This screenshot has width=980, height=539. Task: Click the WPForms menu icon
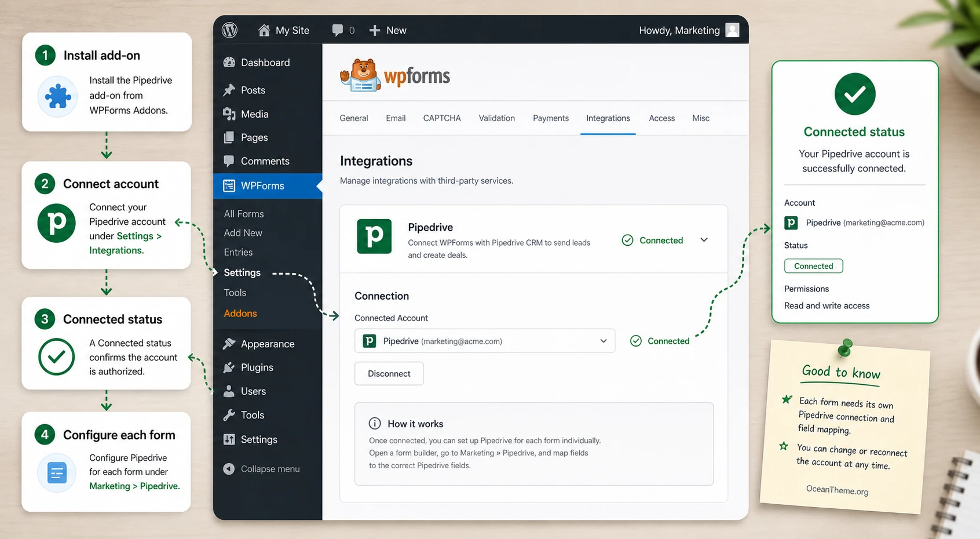[229, 185]
